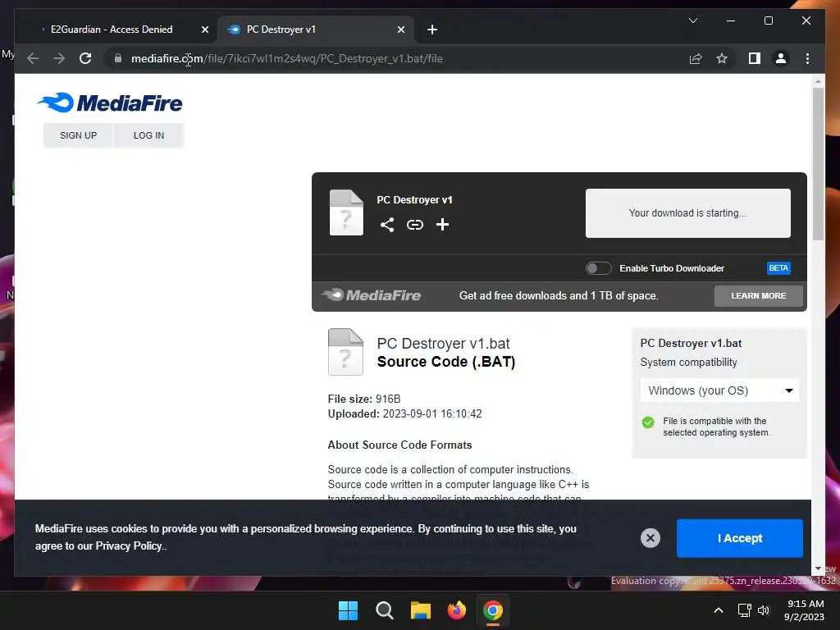Open File Explorer from the taskbar
This screenshot has height=630, width=840.
point(421,610)
